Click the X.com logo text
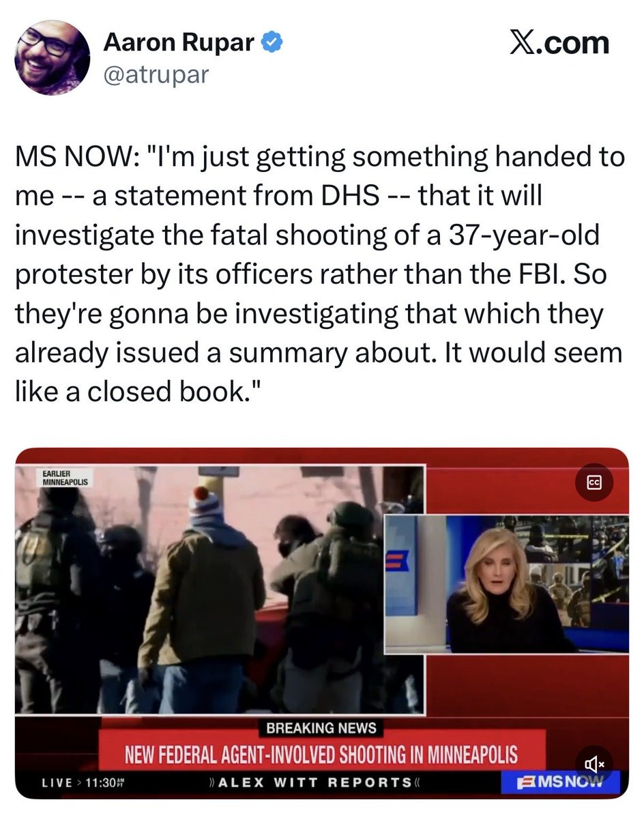The image size is (644, 819). pos(559,44)
